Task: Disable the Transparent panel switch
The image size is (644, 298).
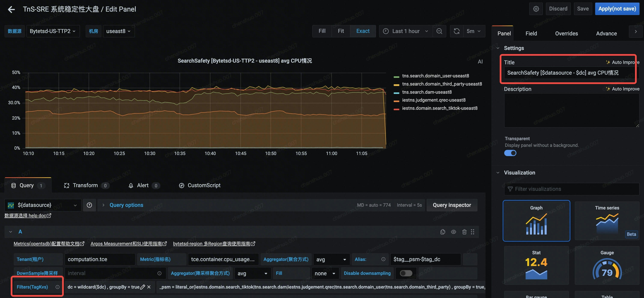Action: pos(510,153)
